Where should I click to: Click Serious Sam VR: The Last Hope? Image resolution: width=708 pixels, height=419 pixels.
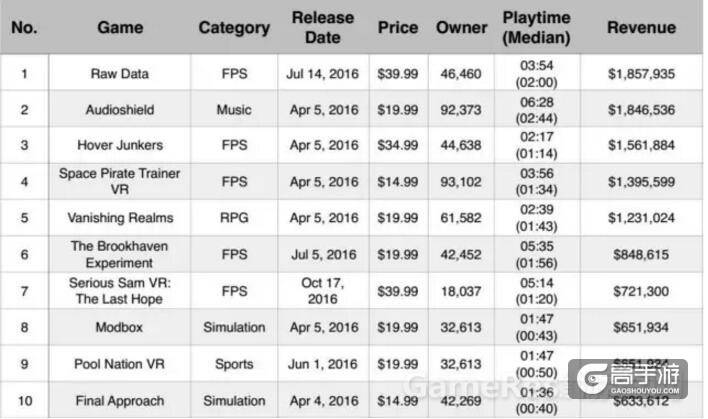[x=120, y=291]
